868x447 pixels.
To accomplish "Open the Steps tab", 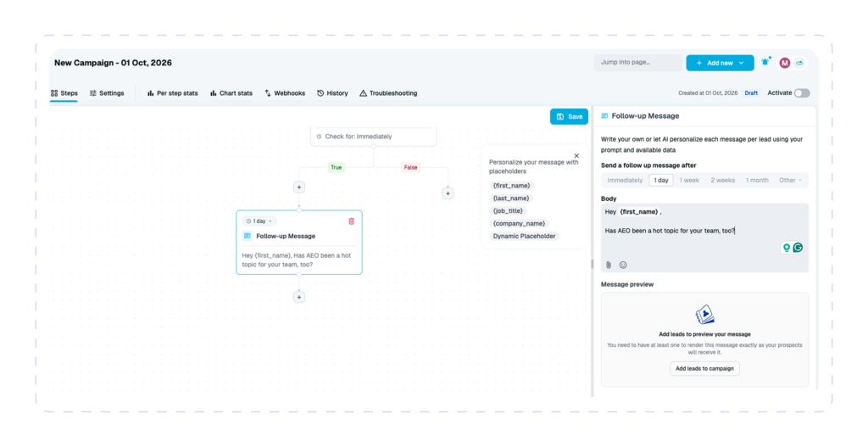I will coord(64,93).
